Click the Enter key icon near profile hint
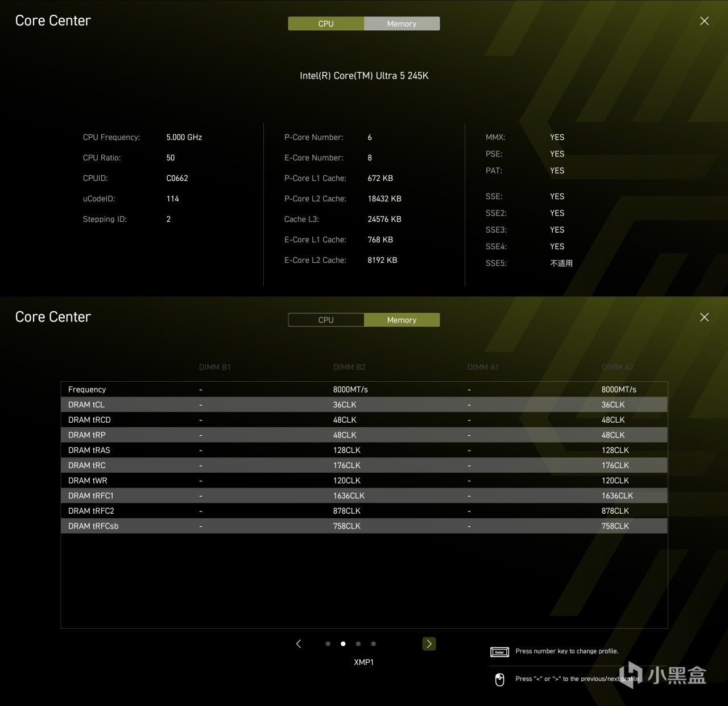The image size is (728, 706). click(499, 652)
